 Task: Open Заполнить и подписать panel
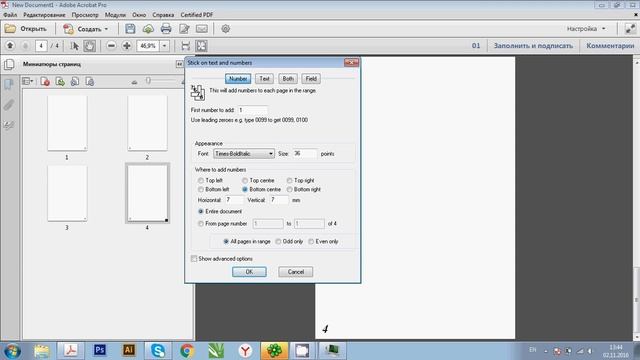(533, 46)
